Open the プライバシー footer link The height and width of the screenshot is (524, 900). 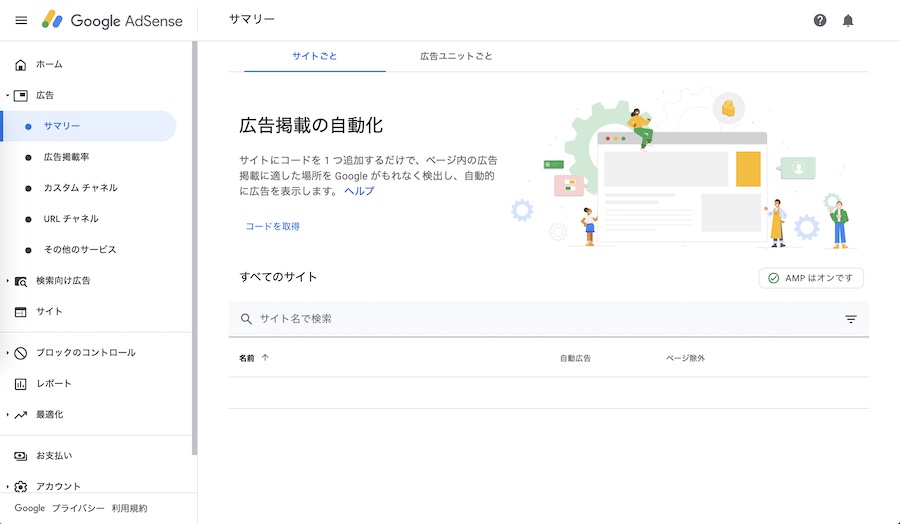[78, 509]
